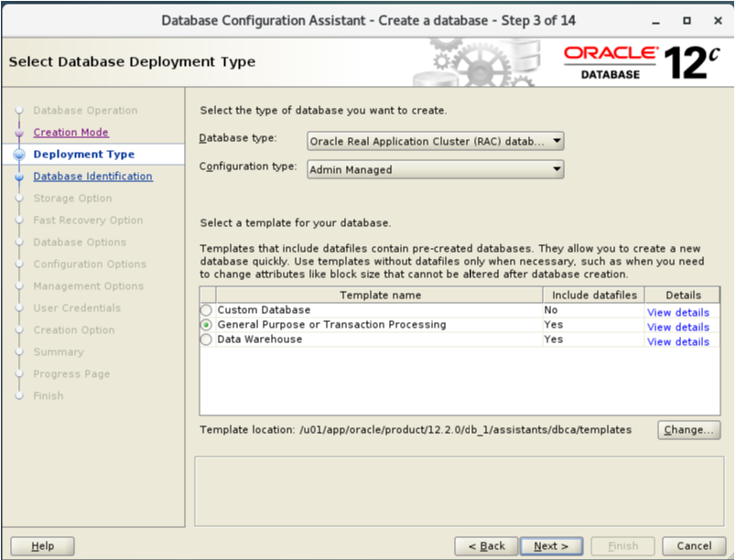This screenshot has height=560, width=736.
Task: Select the Deployment Type step
Action: pyautogui.click(x=84, y=155)
